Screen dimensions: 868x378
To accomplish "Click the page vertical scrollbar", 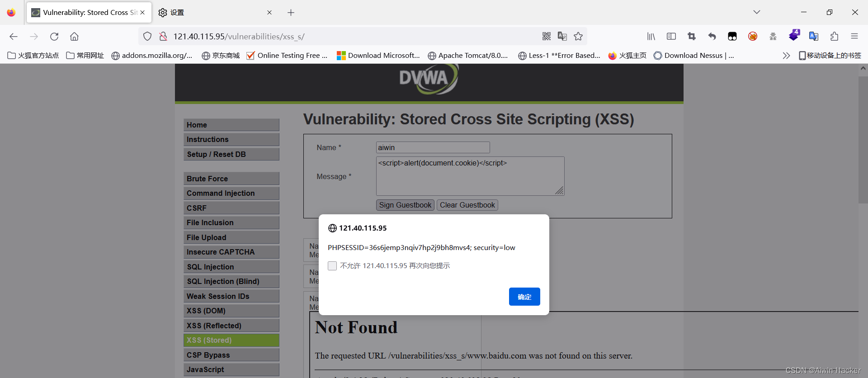I will (x=863, y=140).
